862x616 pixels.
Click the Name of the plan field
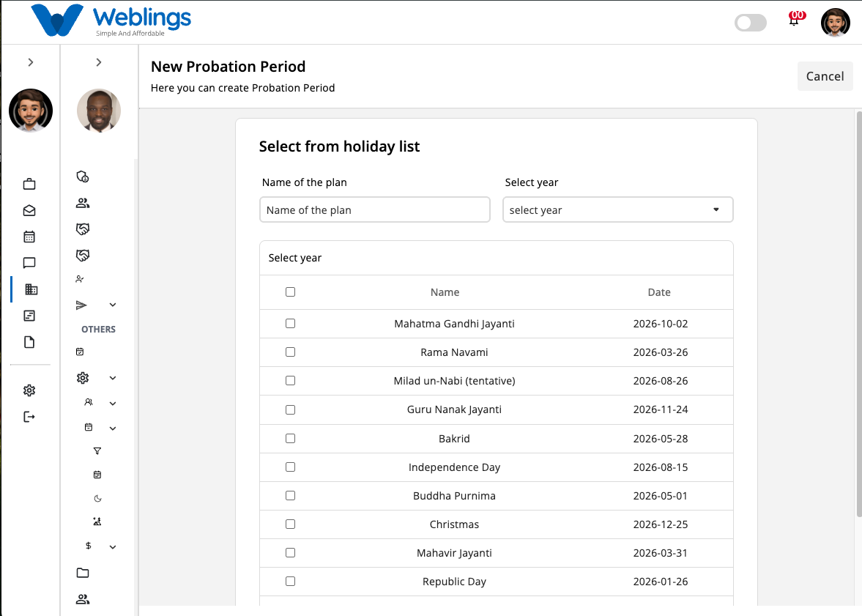coord(375,209)
